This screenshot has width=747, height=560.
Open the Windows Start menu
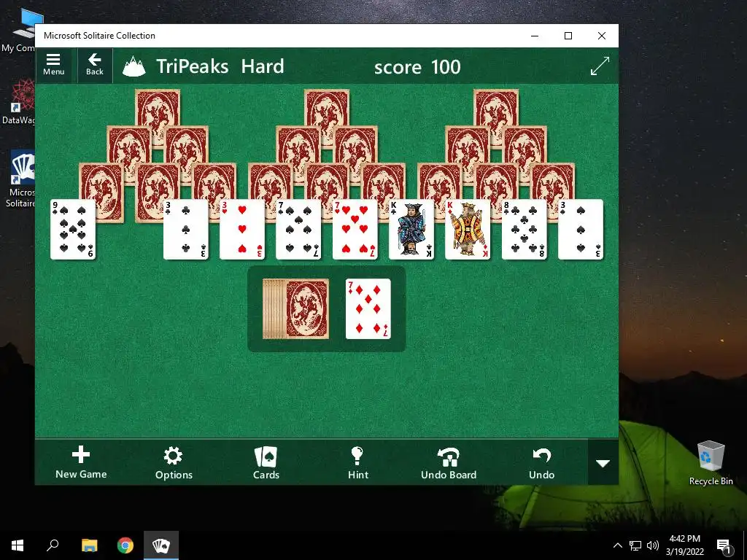pos(18,545)
